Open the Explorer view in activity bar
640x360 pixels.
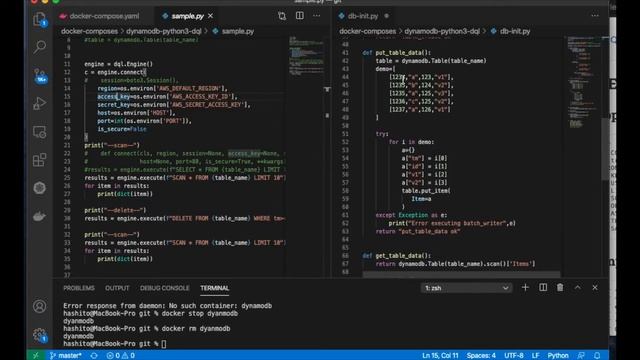pyautogui.click(x=40, y=19)
